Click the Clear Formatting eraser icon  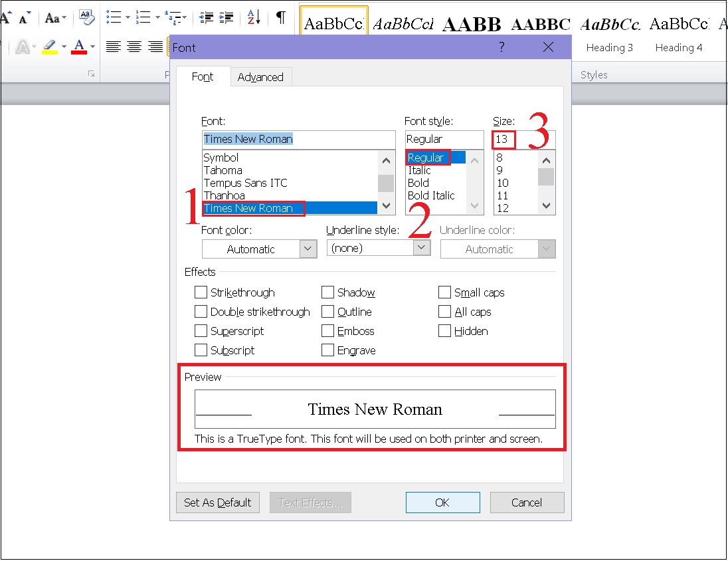(x=86, y=17)
